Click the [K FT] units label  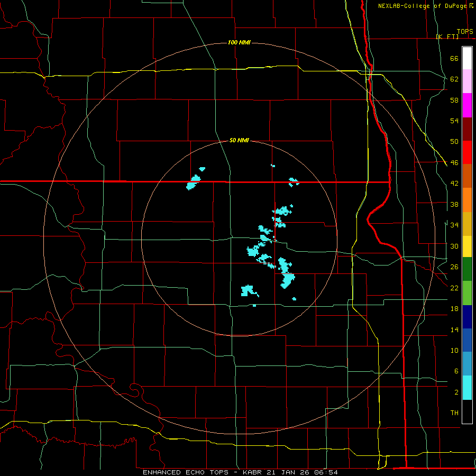pos(447,36)
